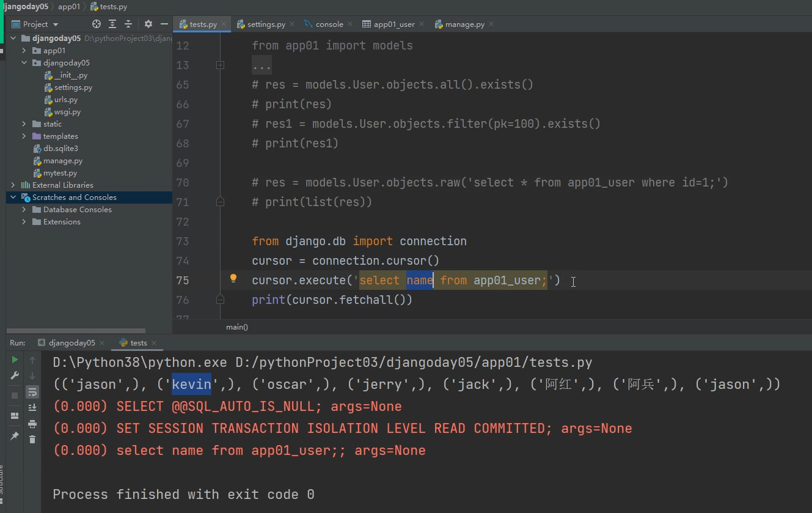812x513 pixels.
Task: Expand the static folder
Action: 24,124
